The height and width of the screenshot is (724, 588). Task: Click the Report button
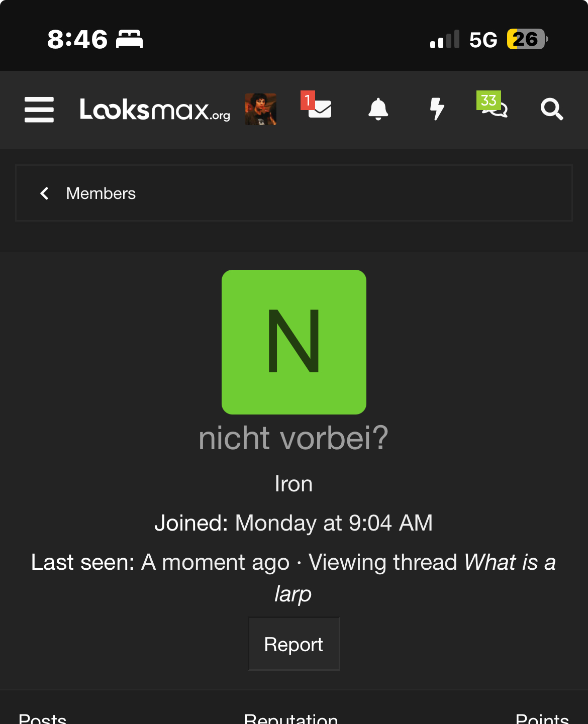coord(294,644)
